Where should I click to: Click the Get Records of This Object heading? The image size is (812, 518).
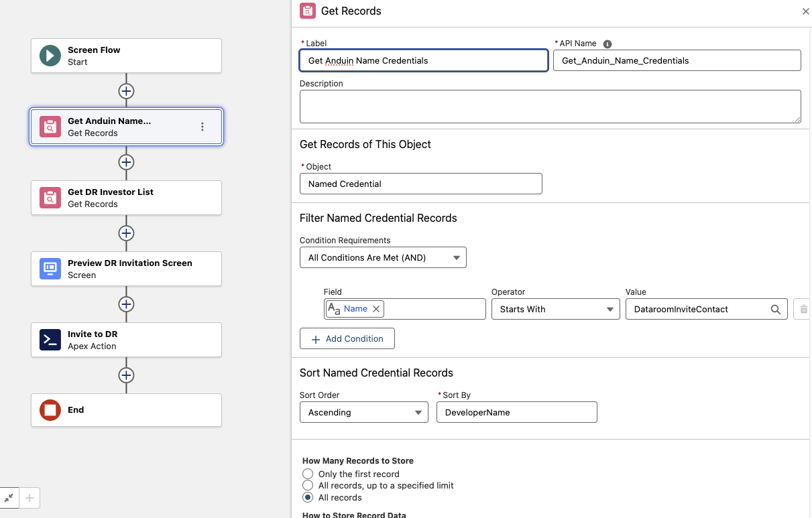tap(365, 144)
